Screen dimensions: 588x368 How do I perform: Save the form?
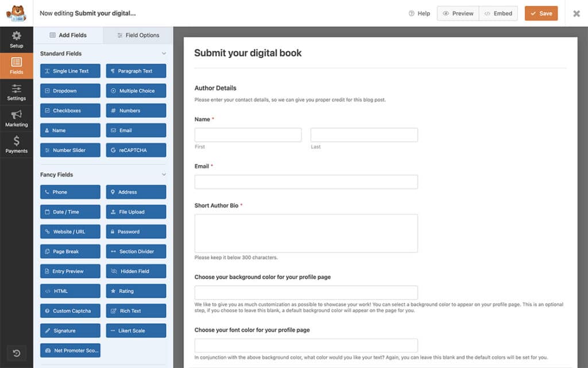click(x=541, y=14)
